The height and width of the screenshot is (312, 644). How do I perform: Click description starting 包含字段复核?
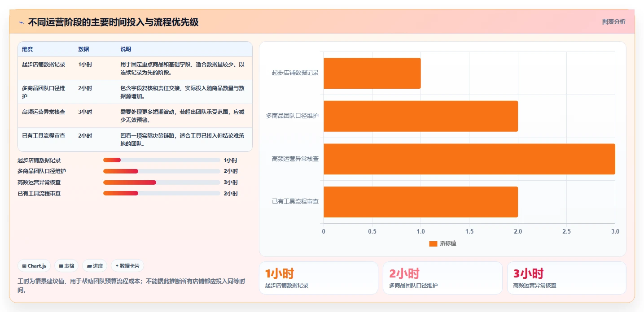tap(183, 92)
